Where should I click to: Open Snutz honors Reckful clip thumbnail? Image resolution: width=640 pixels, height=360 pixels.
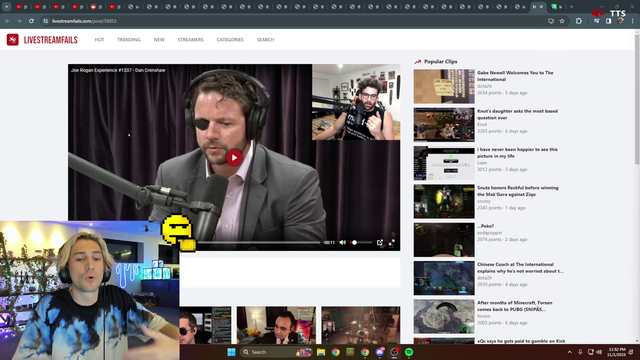[x=444, y=201]
